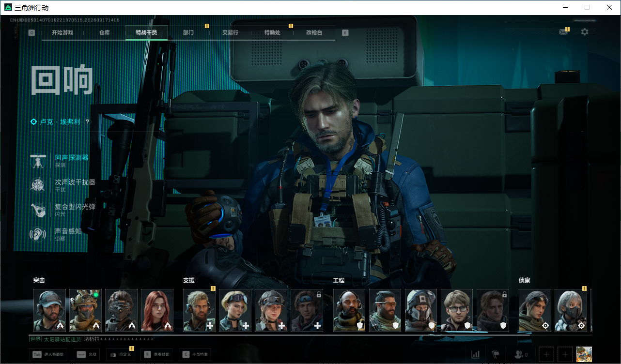Click the large 回响 operator title

pyautogui.click(x=62, y=80)
